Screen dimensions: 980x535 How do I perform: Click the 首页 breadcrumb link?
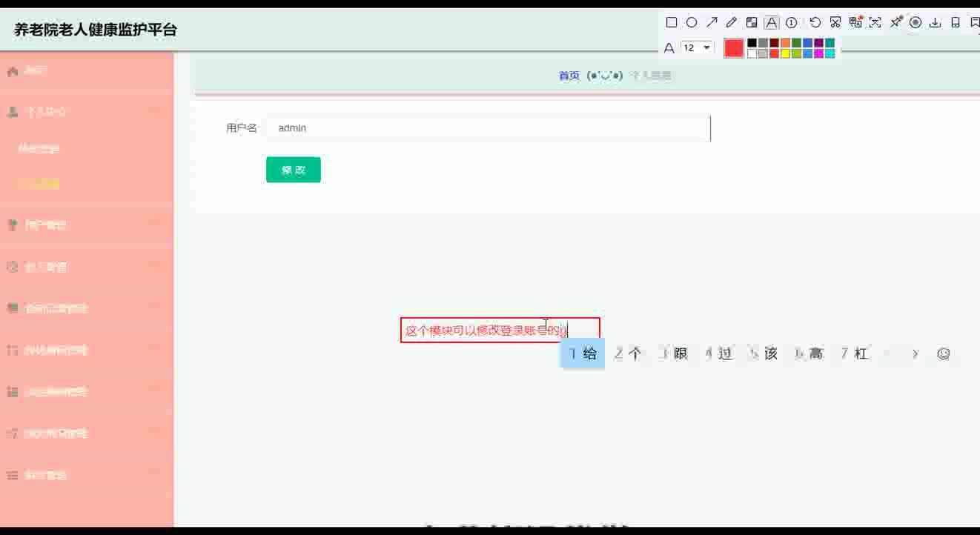pos(569,76)
